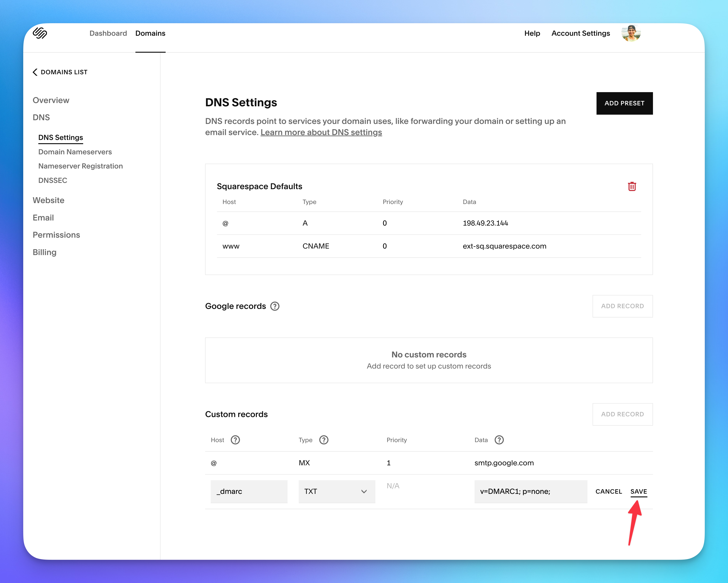Click the _dmarc host input field
Image resolution: width=728 pixels, height=583 pixels.
pos(249,492)
